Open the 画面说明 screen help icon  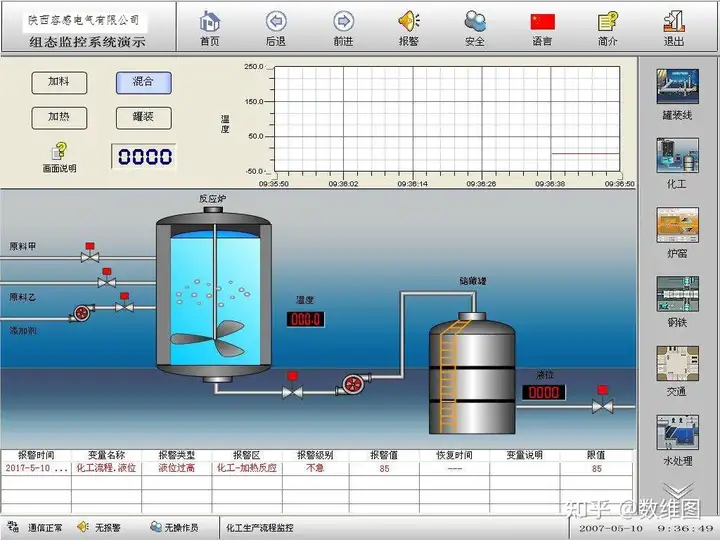coord(59,152)
